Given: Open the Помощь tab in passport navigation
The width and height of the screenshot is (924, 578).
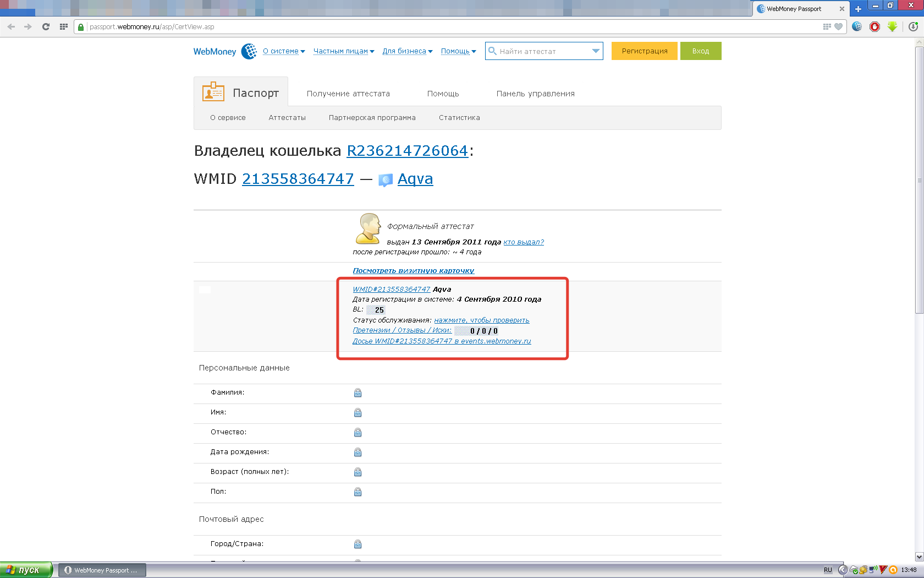Looking at the screenshot, I should pyautogui.click(x=443, y=94).
